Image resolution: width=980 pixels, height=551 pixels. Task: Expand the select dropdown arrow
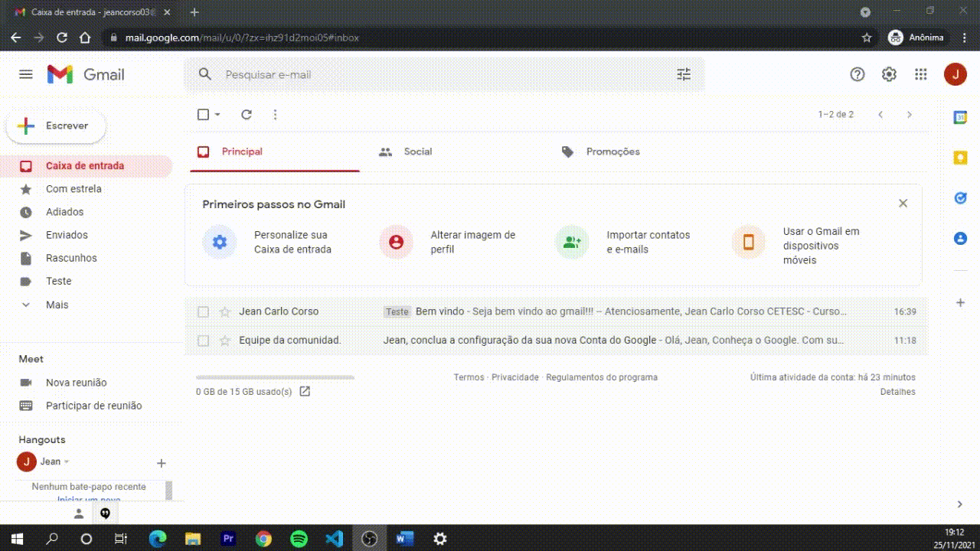(217, 115)
